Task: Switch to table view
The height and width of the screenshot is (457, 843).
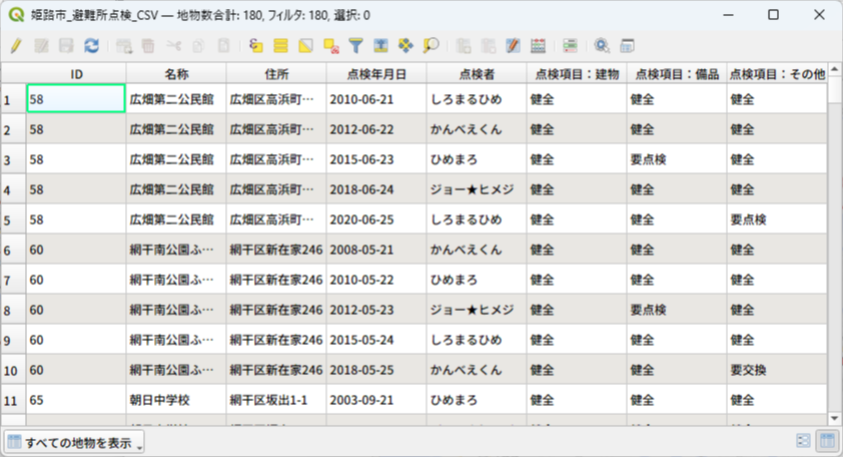Action: tap(827, 441)
